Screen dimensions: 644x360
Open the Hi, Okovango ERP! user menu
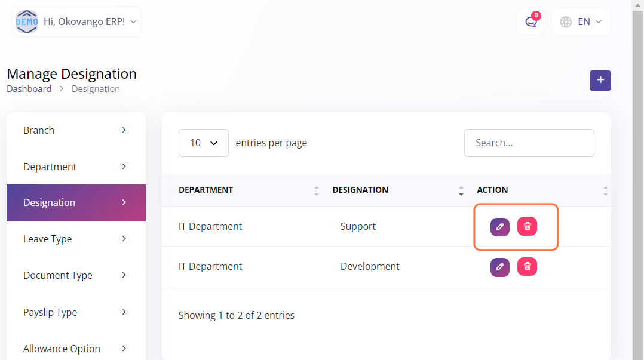(90, 22)
